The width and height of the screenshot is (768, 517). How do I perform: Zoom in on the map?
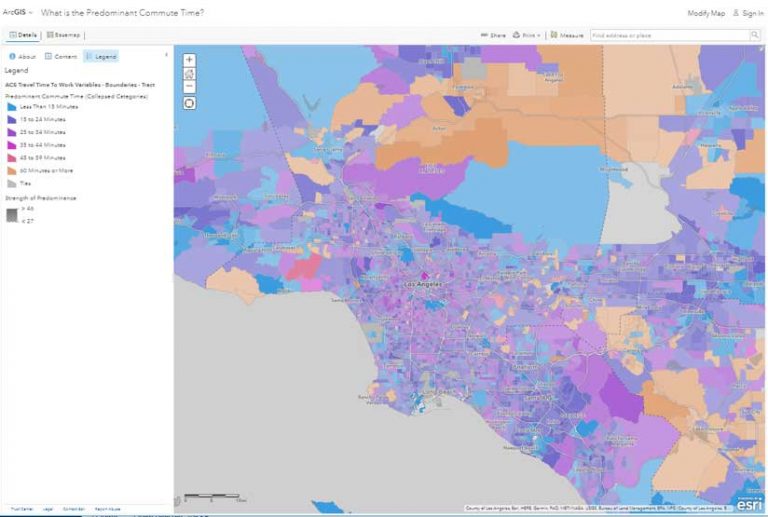190,60
